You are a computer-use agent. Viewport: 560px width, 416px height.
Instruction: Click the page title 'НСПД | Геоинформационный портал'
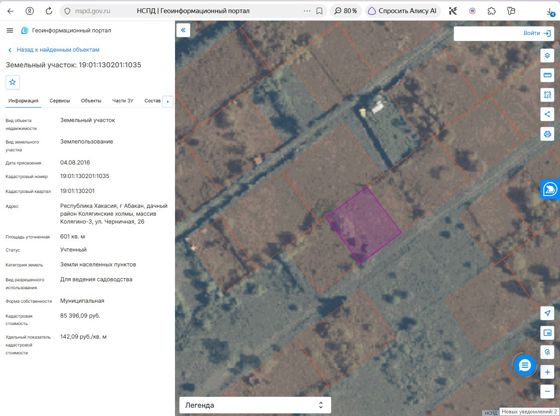(x=193, y=11)
